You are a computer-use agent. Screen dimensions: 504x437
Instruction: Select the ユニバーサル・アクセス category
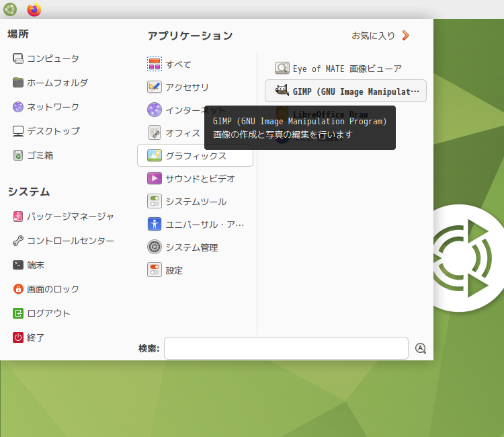[x=195, y=224]
